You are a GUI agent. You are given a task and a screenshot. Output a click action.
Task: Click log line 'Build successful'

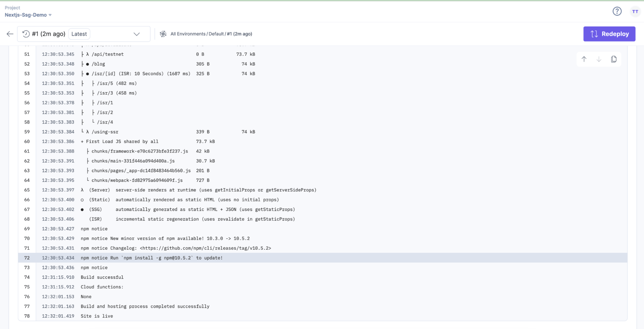(x=323, y=277)
